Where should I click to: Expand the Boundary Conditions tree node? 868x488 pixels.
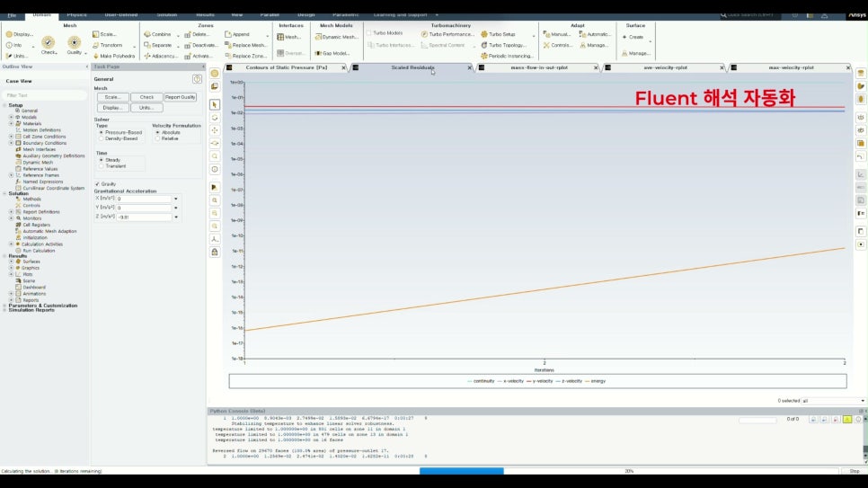point(11,143)
